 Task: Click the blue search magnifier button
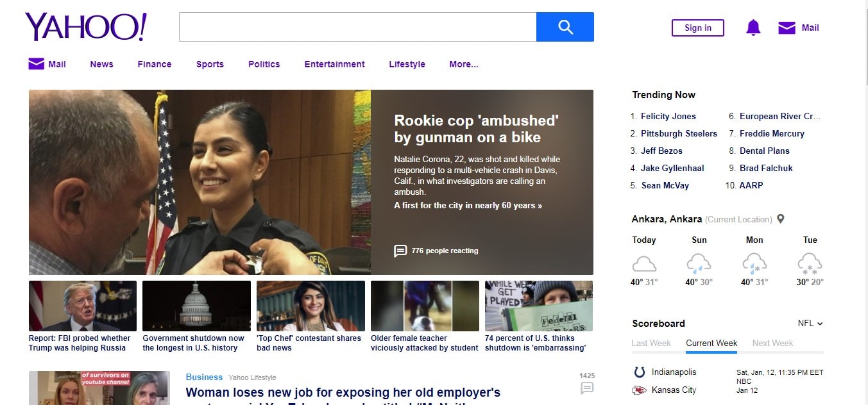point(565,27)
